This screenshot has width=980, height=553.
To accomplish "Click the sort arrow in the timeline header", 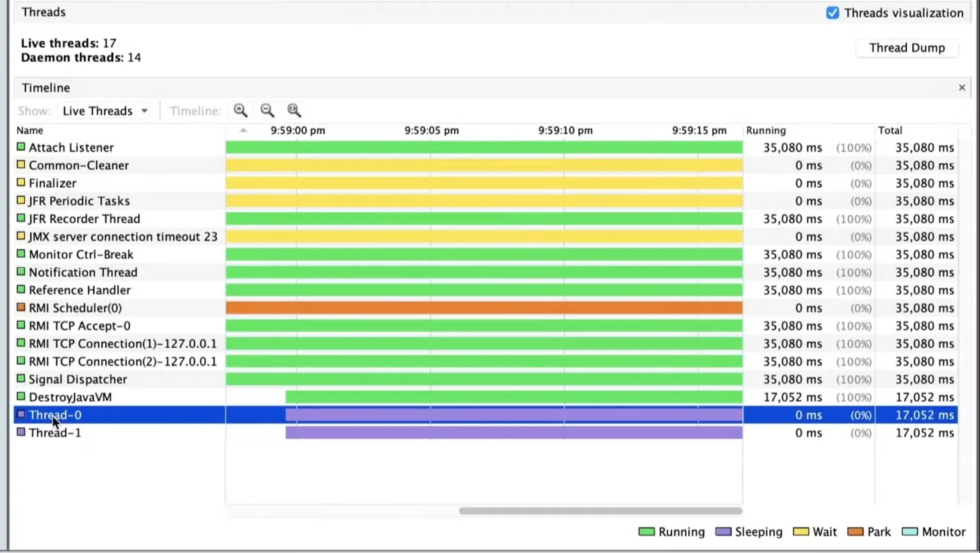I will 243,130.
